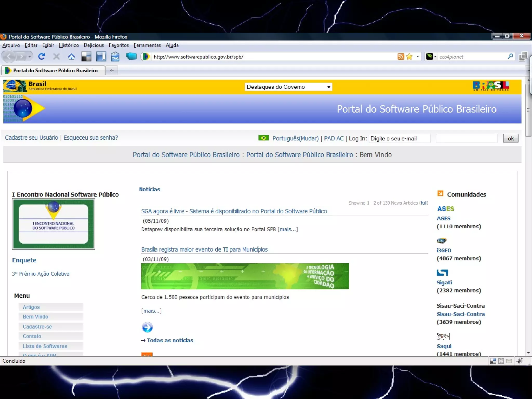Click the search magnifier icon

(x=510, y=56)
